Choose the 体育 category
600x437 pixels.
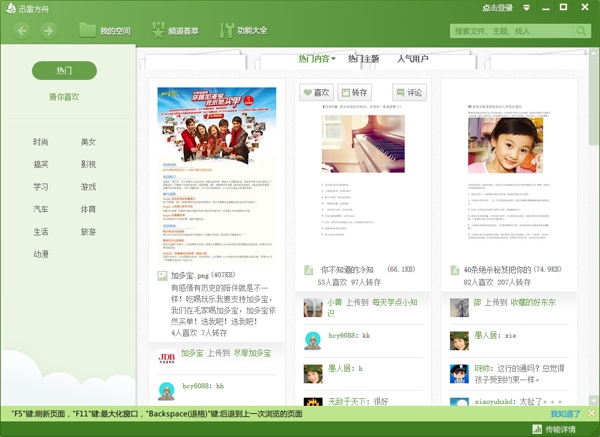(x=88, y=209)
